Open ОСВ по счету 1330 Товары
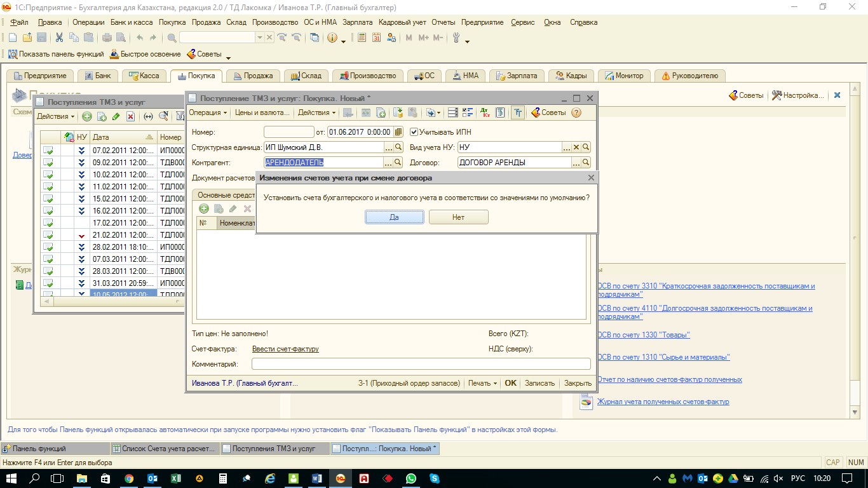The height and width of the screenshot is (488, 868). [x=643, y=335]
